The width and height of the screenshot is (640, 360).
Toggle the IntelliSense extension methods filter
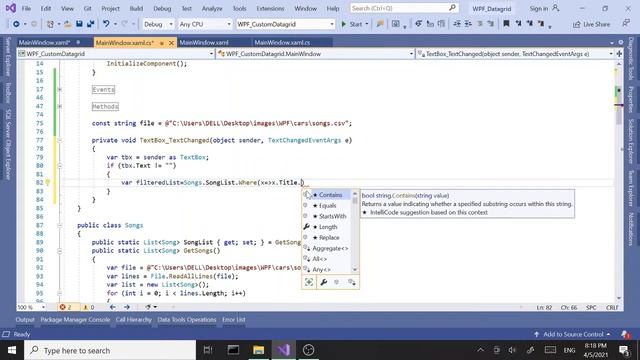[x=351, y=282]
